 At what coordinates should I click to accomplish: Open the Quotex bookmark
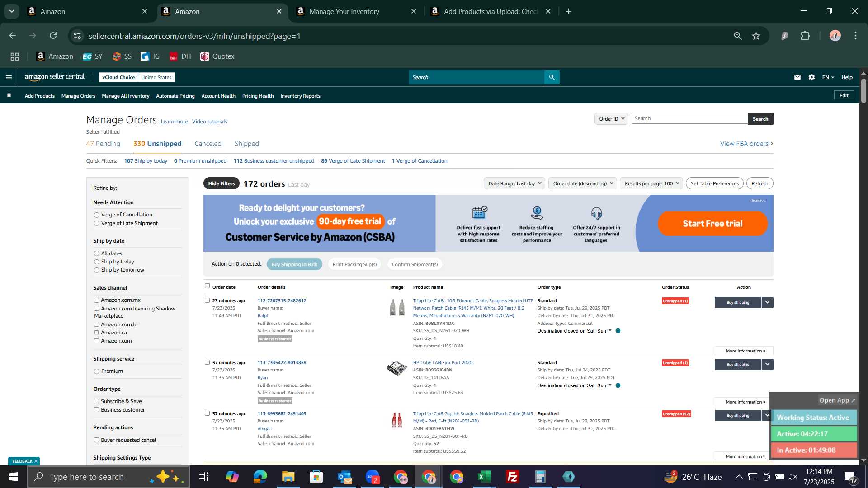(217, 56)
